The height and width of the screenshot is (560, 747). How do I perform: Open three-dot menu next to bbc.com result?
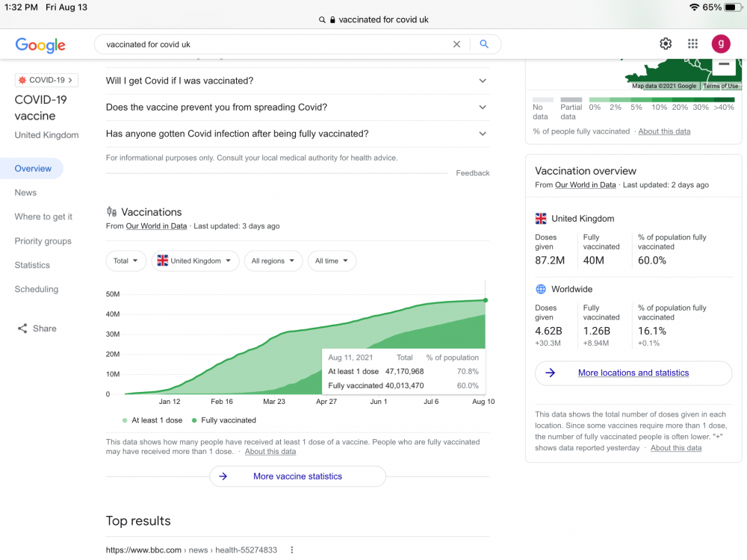(x=292, y=550)
